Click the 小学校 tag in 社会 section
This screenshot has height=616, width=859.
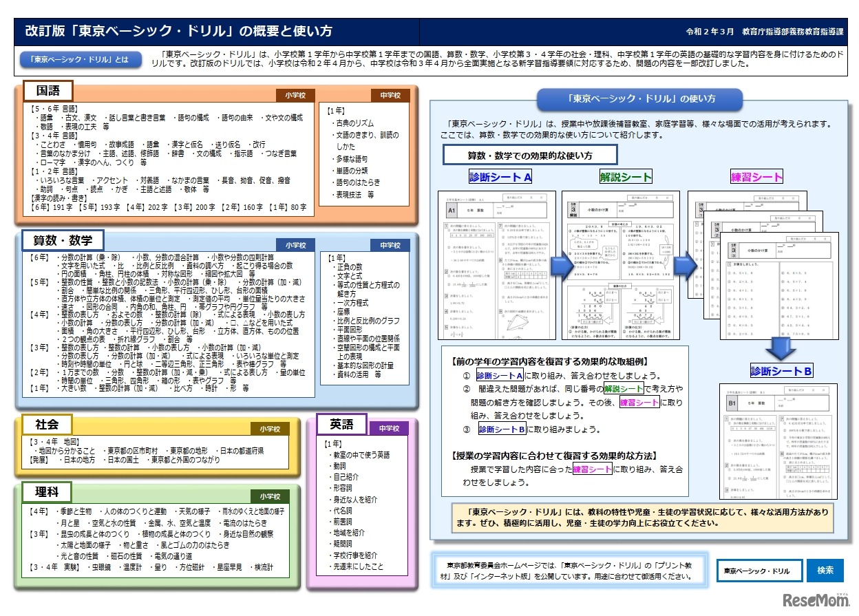(270, 428)
